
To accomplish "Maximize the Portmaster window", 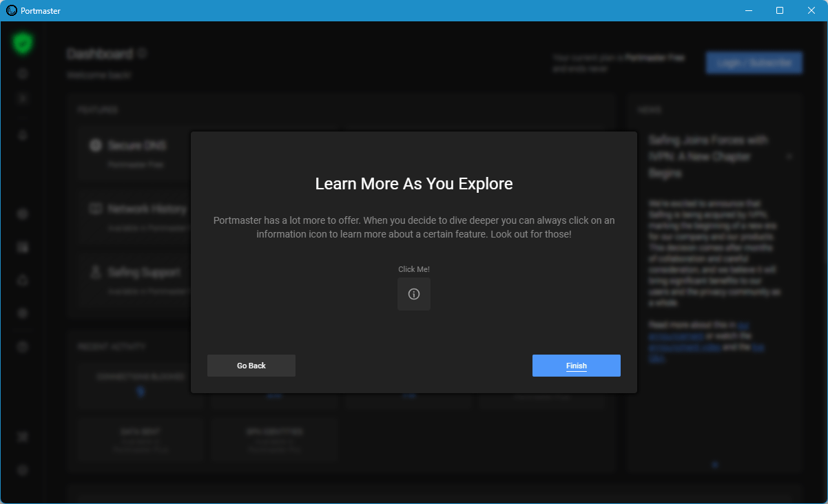I will (x=780, y=10).
